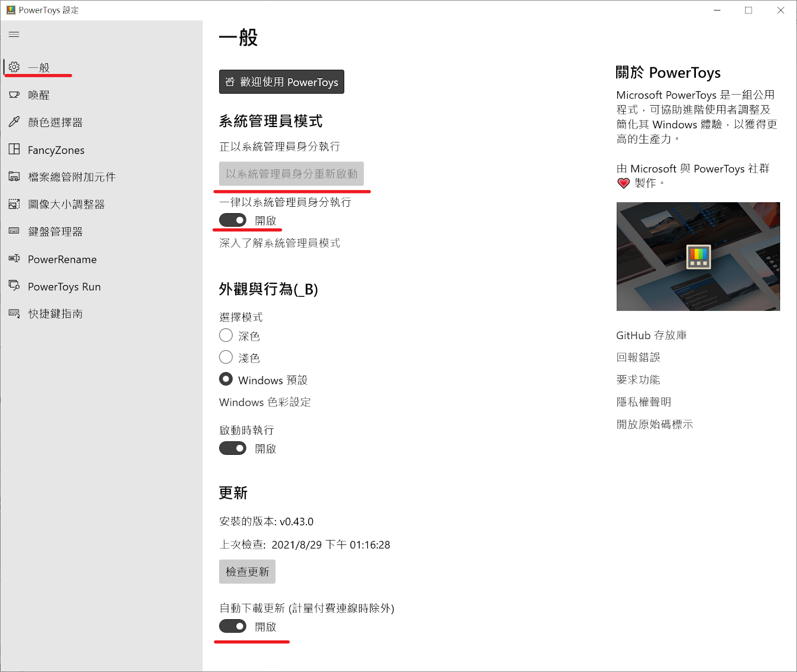Open Windows 色彩設定 link
Viewport: 797px width, 672px height.
[265, 402]
